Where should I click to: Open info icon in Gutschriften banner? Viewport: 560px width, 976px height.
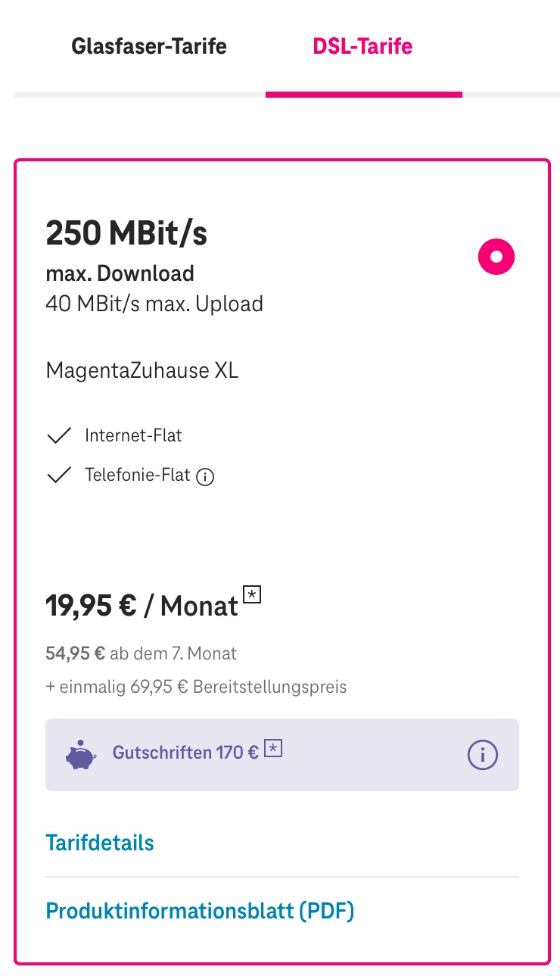click(483, 755)
